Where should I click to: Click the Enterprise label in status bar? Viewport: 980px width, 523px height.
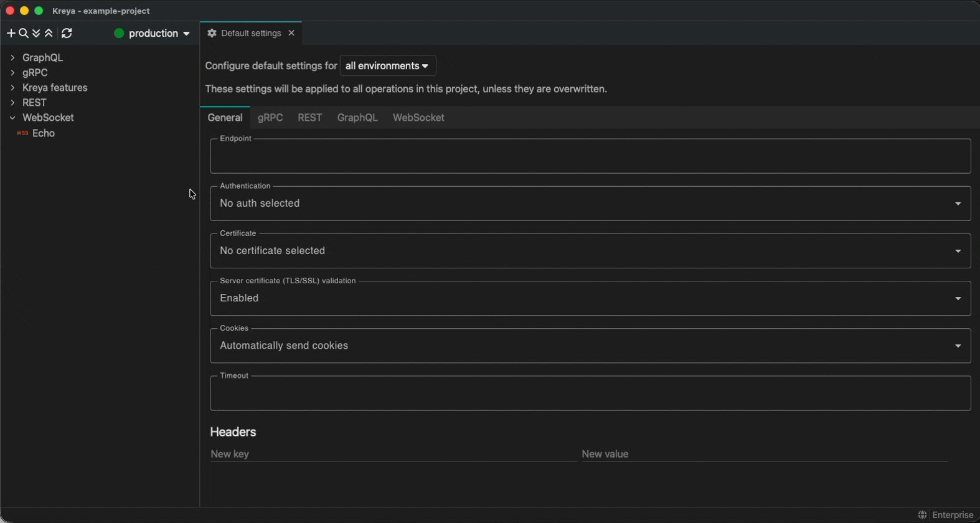953,515
